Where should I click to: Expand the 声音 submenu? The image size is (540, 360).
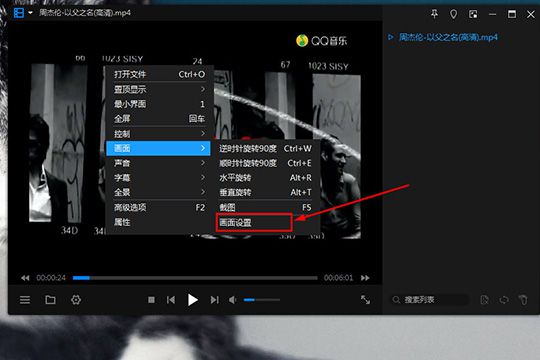coord(158,163)
